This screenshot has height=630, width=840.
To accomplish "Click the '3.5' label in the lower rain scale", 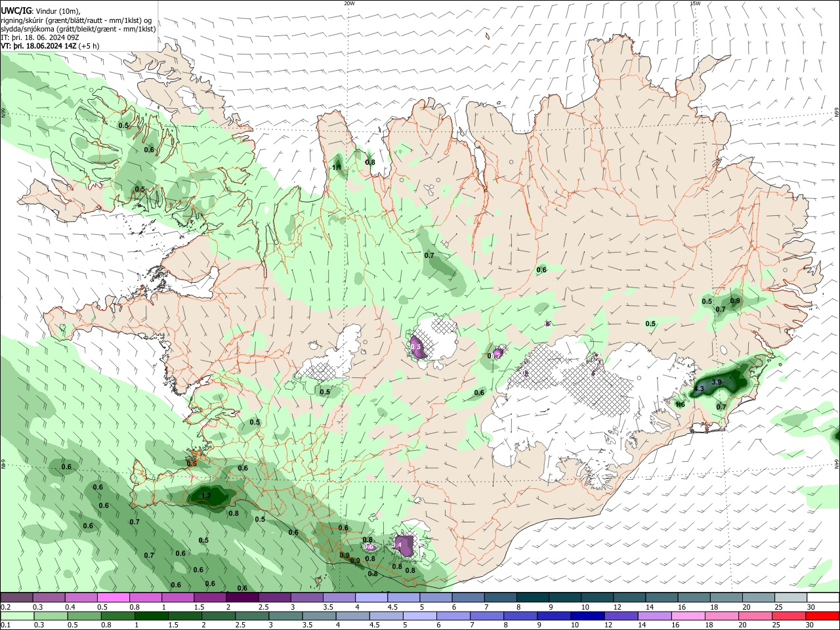I will click(x=308, y=625).
